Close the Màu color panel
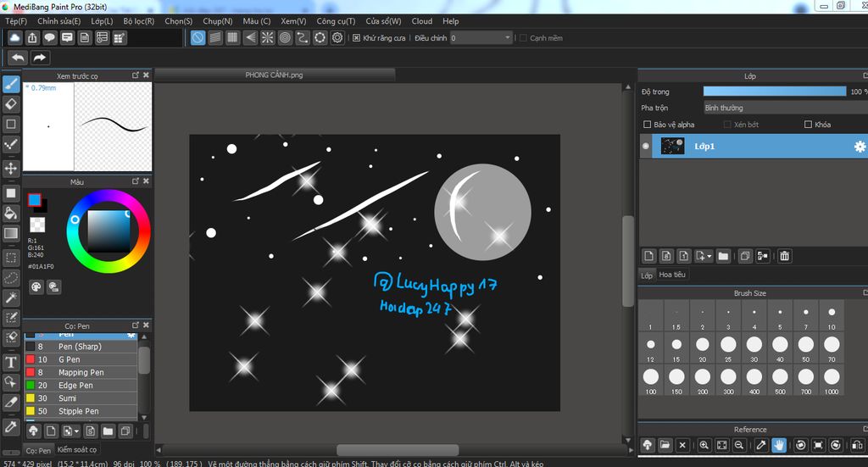 tap(146, 181)
